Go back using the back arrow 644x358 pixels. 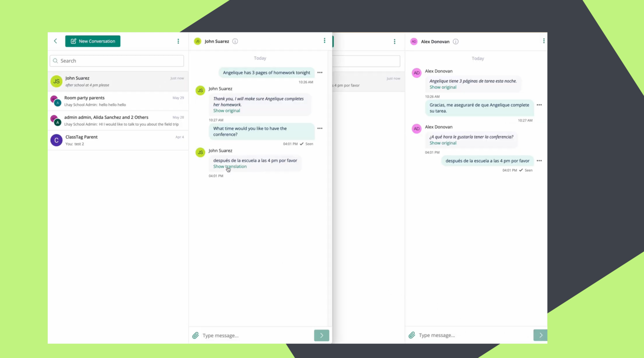55,41
